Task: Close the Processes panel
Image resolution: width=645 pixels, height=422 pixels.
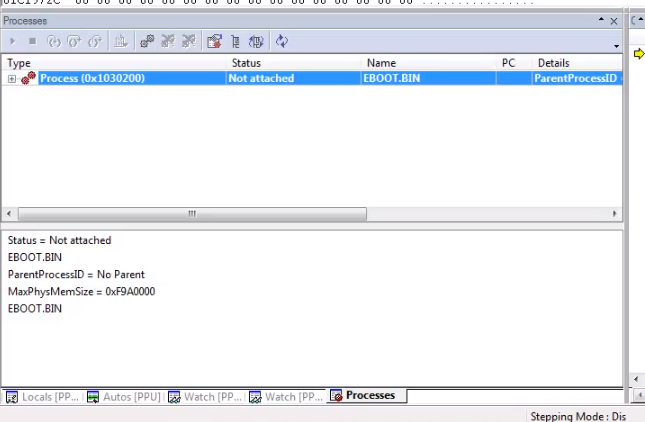Action: coord(614,21)
